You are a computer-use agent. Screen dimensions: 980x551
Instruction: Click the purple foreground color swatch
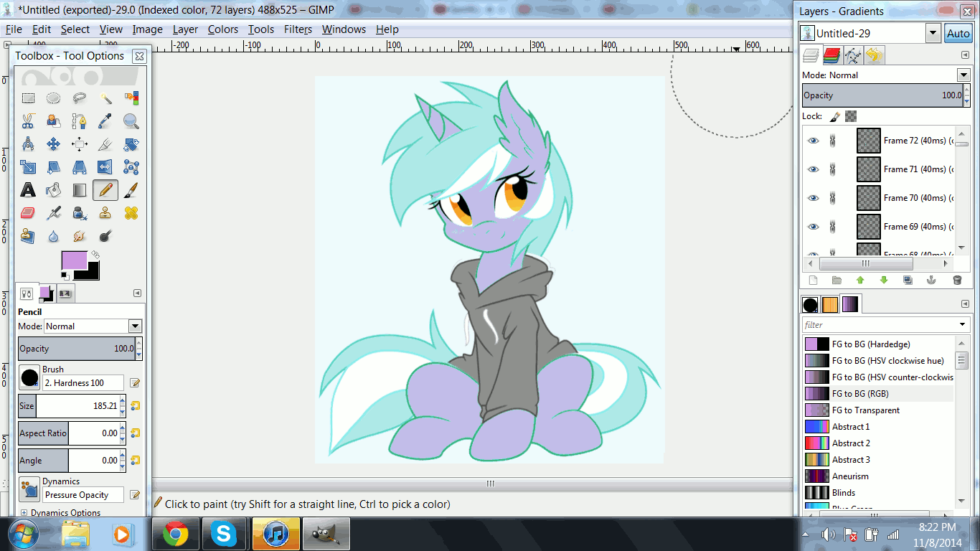74,260
